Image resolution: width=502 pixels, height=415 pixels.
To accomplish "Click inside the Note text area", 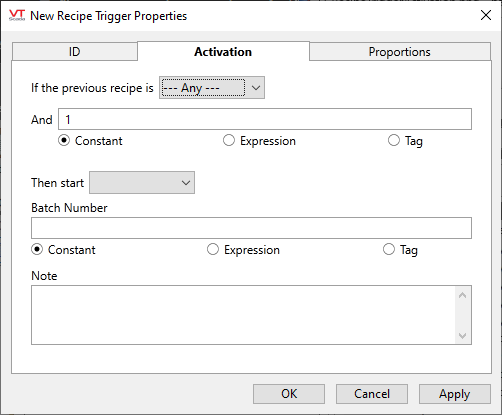I will (x=243, y=315).
